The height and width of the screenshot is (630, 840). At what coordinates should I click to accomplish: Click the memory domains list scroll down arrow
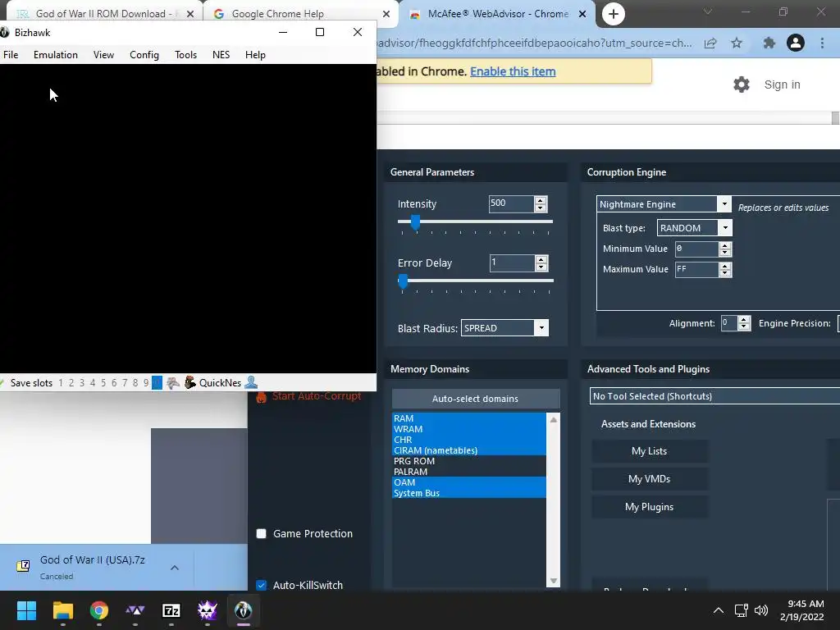pos(554,581)
